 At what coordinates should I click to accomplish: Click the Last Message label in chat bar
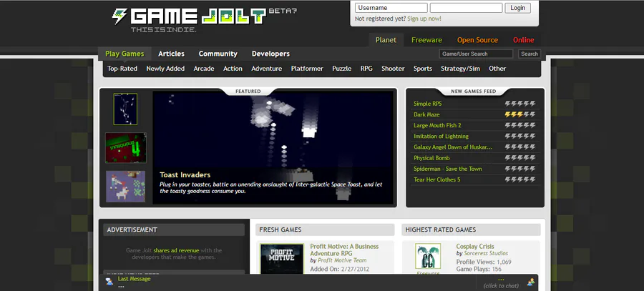135,279
